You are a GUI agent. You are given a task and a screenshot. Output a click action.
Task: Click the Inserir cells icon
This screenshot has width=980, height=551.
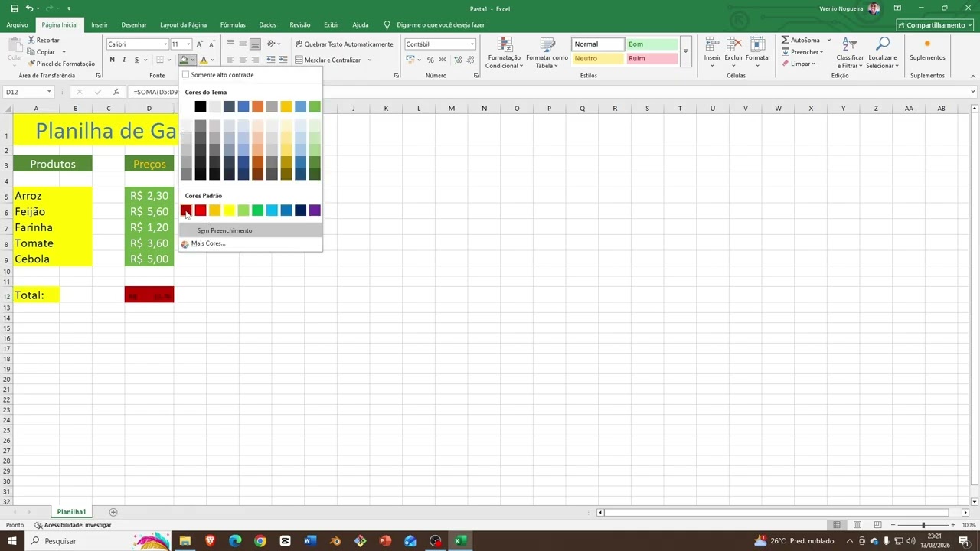712,44
